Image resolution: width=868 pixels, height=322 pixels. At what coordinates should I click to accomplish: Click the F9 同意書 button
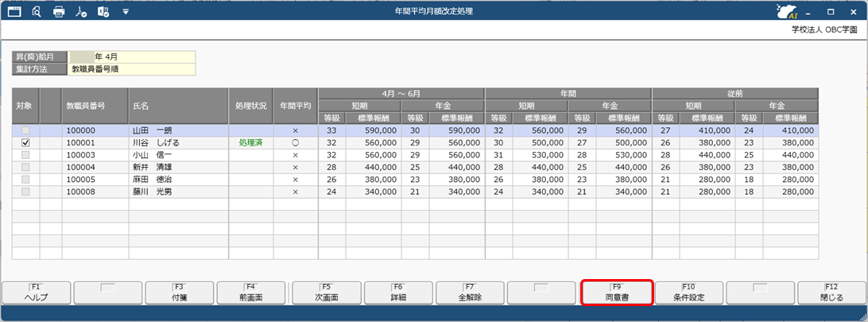click(618, 293)
